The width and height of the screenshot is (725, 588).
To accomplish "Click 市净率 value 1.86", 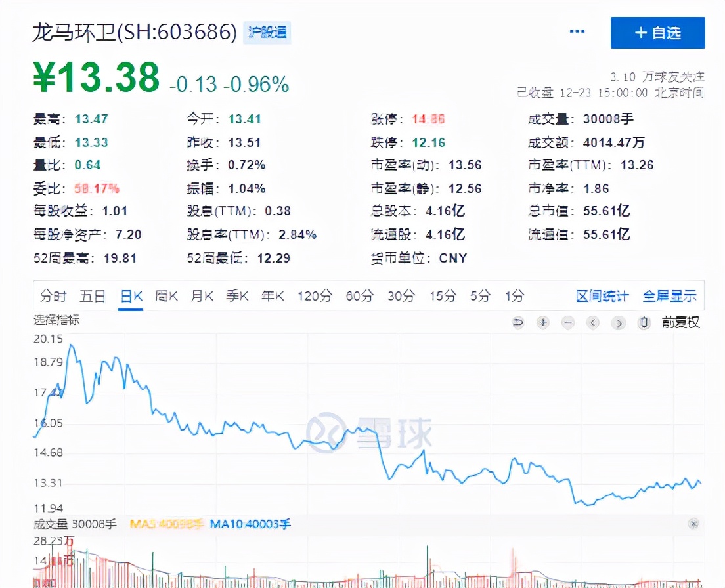I will [596, 188].
